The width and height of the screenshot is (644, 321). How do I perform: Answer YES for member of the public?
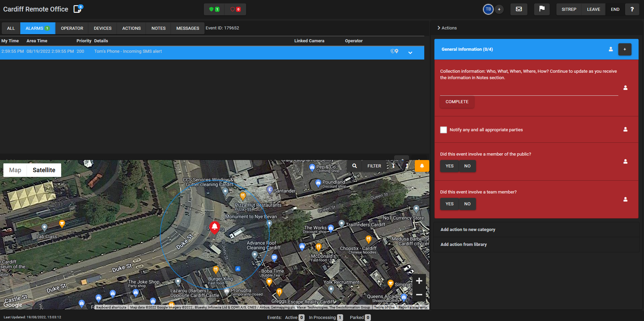coord(450,166)
